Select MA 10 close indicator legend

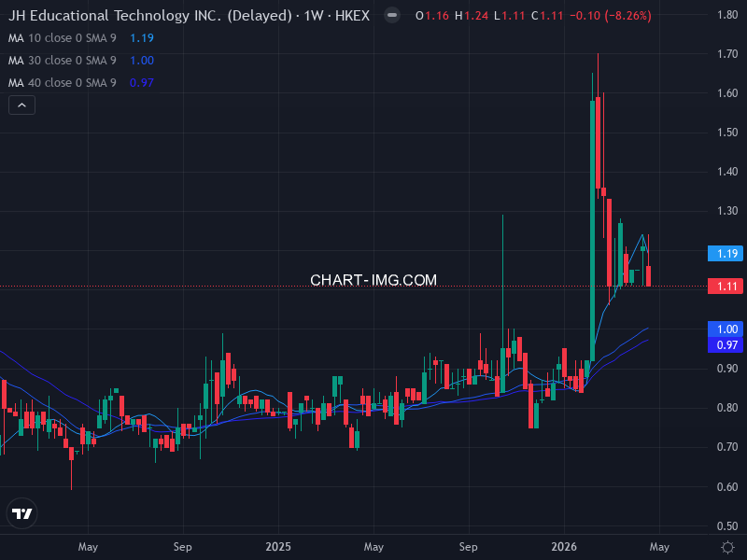point(63,38)
